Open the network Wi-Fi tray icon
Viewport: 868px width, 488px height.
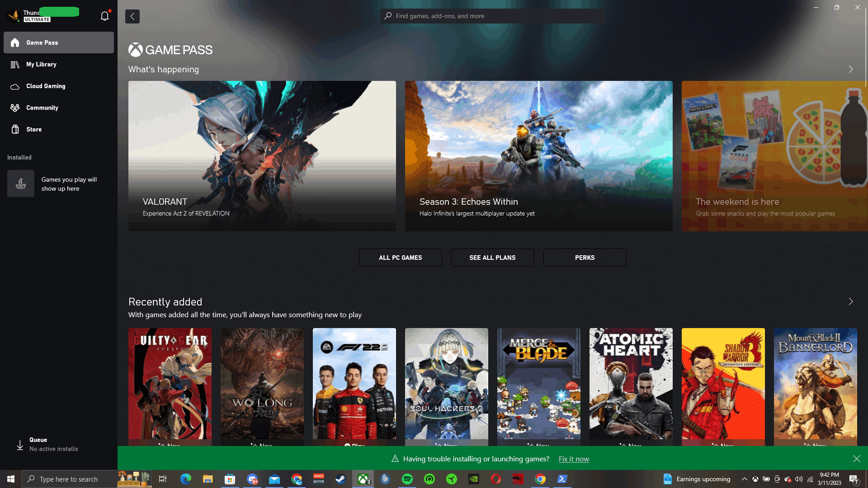(810, 479)
